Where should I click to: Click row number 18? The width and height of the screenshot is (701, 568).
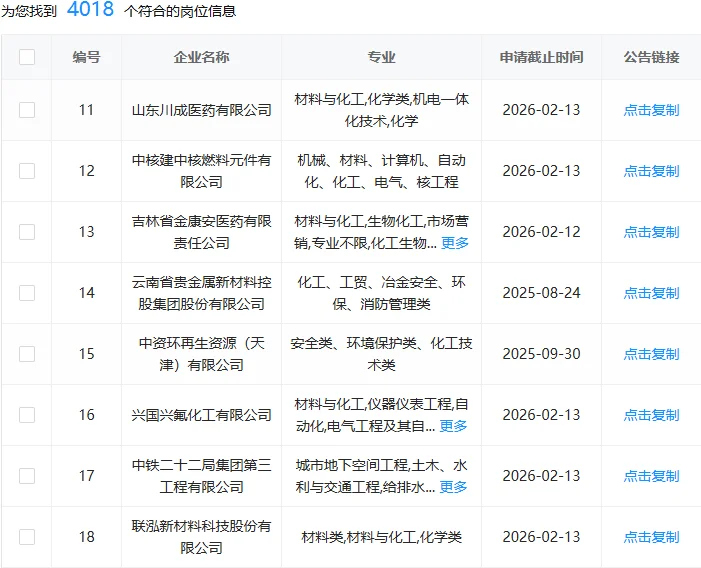pos(86,537)
